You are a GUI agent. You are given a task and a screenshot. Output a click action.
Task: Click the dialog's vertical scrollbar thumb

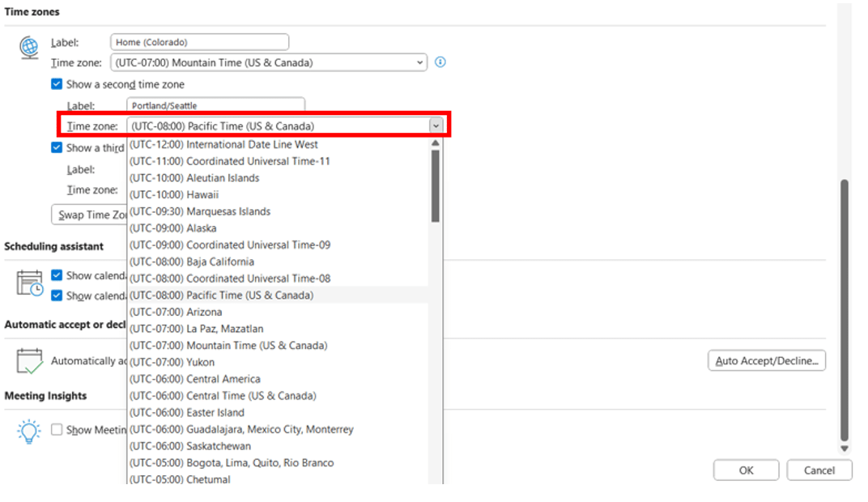(x=845, y=310)
